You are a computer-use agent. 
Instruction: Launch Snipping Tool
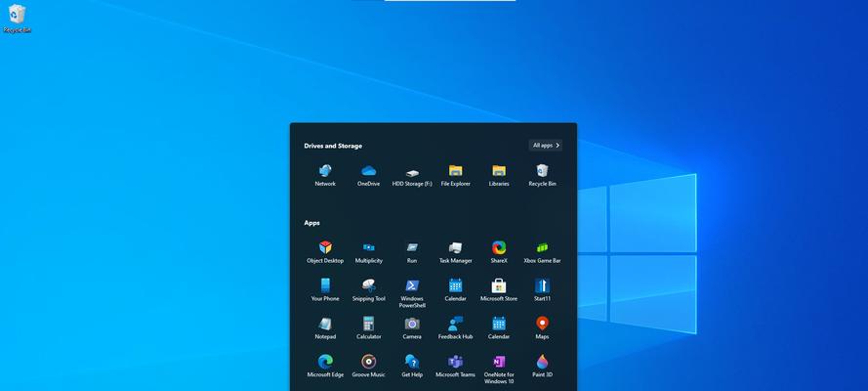point(369,290)
